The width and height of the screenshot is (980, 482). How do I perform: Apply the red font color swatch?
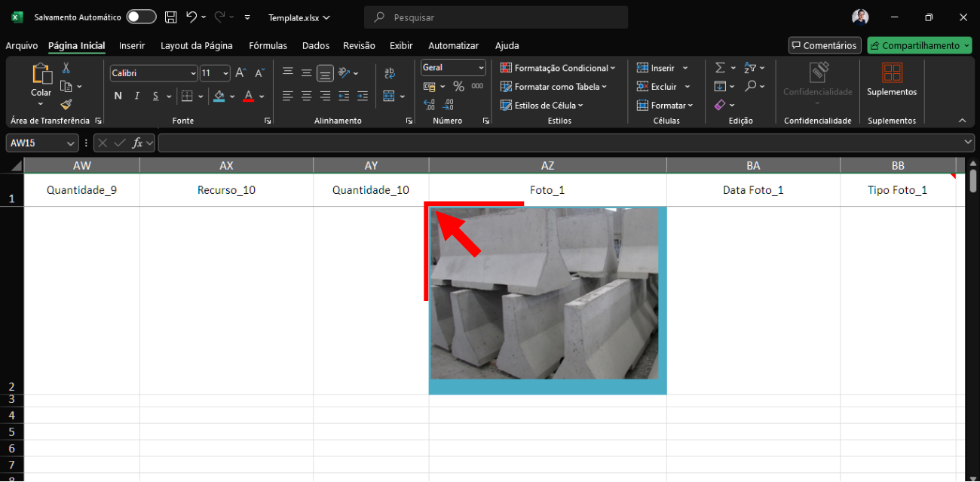249,96
